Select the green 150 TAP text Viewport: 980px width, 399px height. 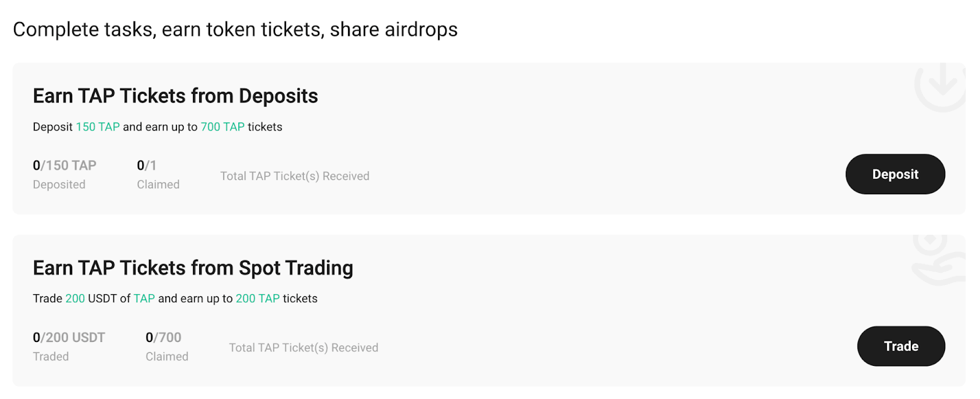click(x=97, y=127)
